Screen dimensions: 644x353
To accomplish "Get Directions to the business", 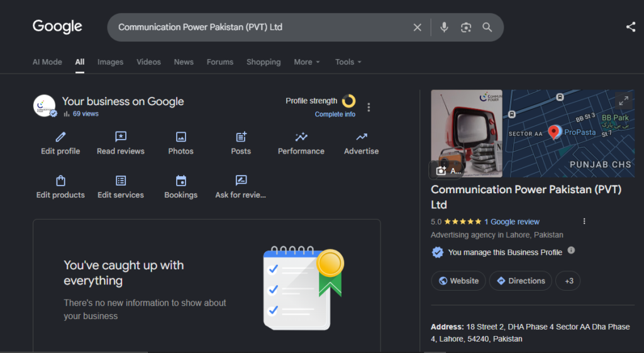I will (520, 281).
